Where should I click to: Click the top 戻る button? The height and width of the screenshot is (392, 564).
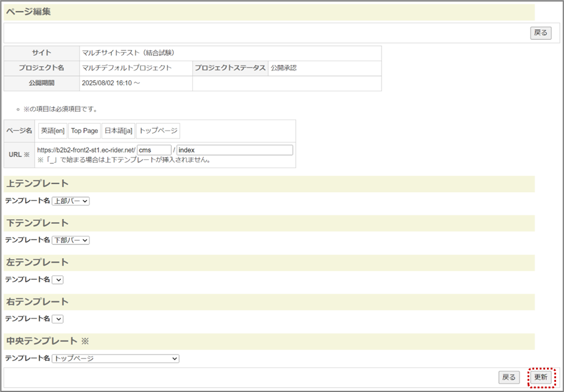click(x=540, y=33)
